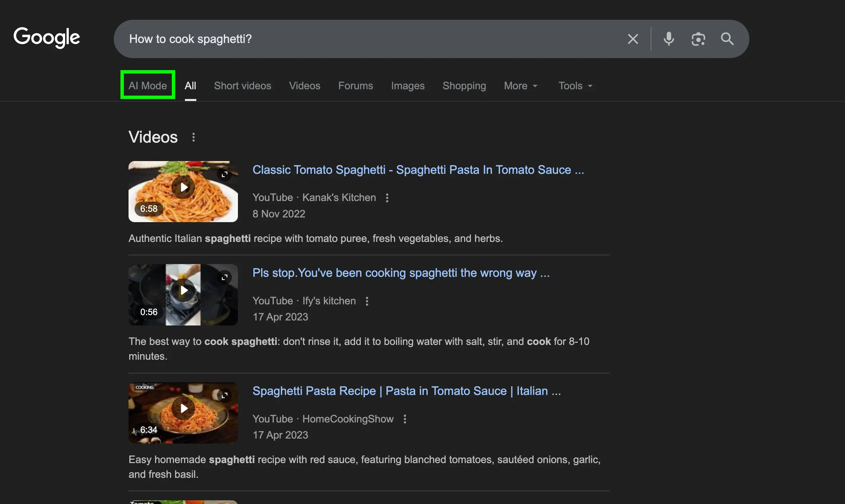The image size is (845, 504).
Task: Click inside the search input field
Action: click(340, 39)
